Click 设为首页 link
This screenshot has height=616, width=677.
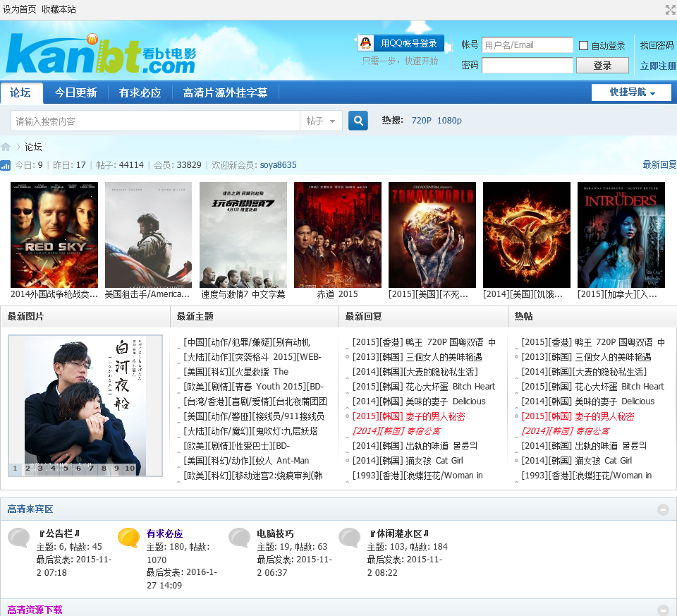[x=20, y=9]
